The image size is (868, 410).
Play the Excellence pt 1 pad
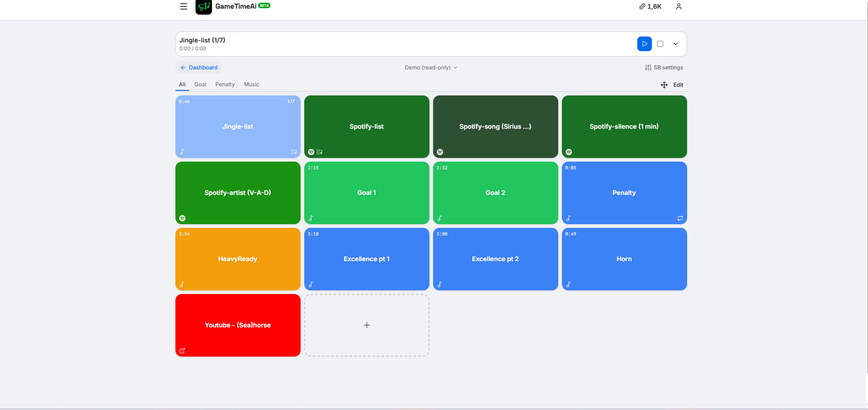367,259
